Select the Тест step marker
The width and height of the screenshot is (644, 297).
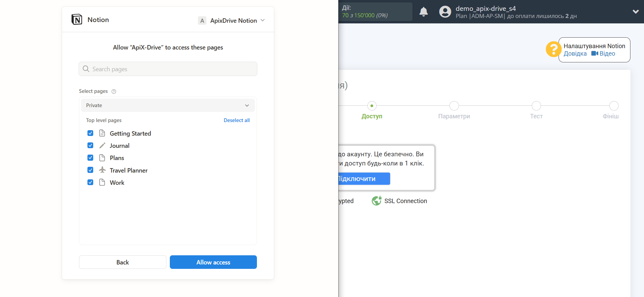click(536, 106)
